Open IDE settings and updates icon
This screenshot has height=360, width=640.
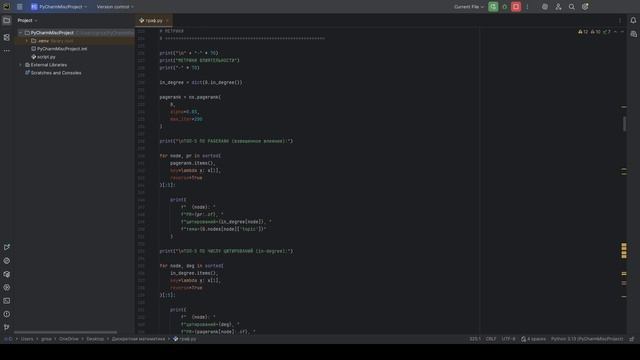pyautogui.click(x=585, y=7)
